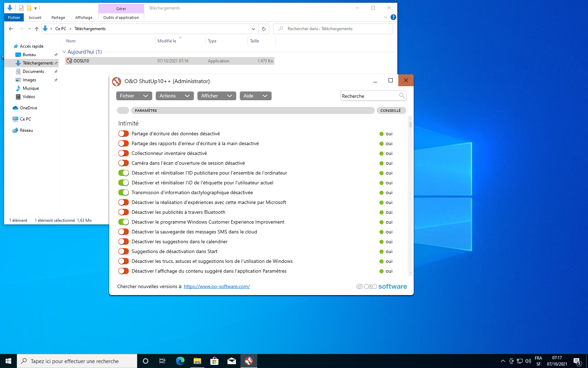Click the New folder icon in Explorer title bar
The image size is (588, 368).
29,8
